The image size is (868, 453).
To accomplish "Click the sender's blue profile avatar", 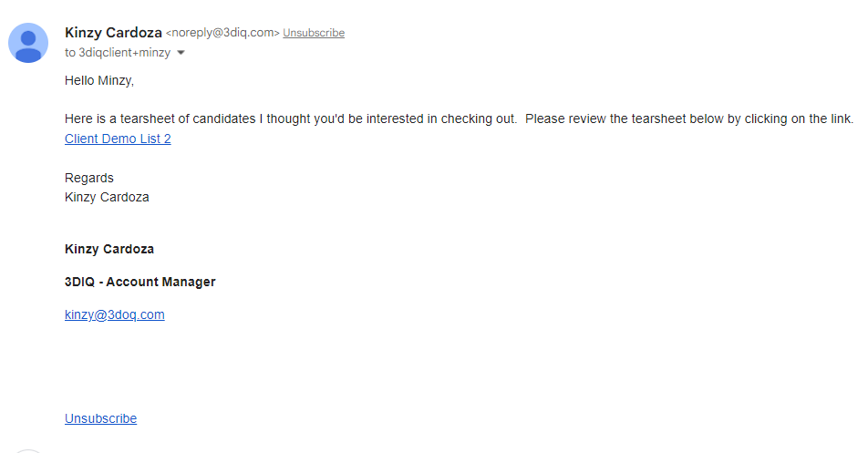I will click(28, 43).
